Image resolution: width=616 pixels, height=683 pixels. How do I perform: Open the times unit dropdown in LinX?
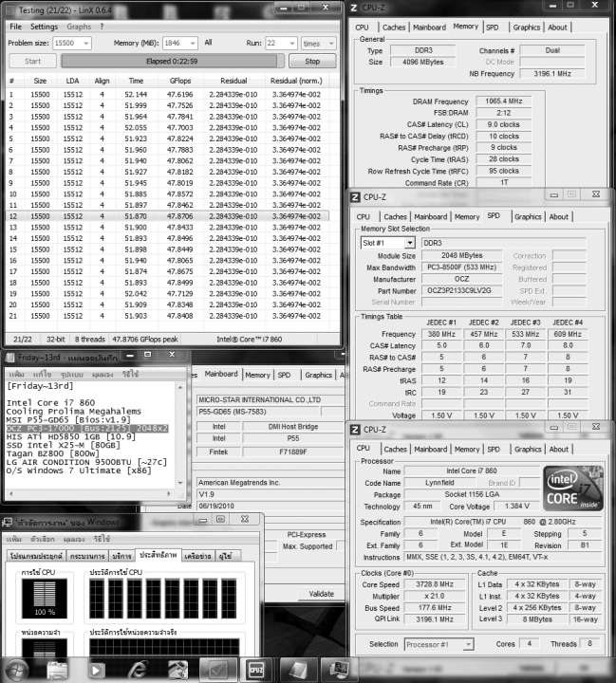331,43
